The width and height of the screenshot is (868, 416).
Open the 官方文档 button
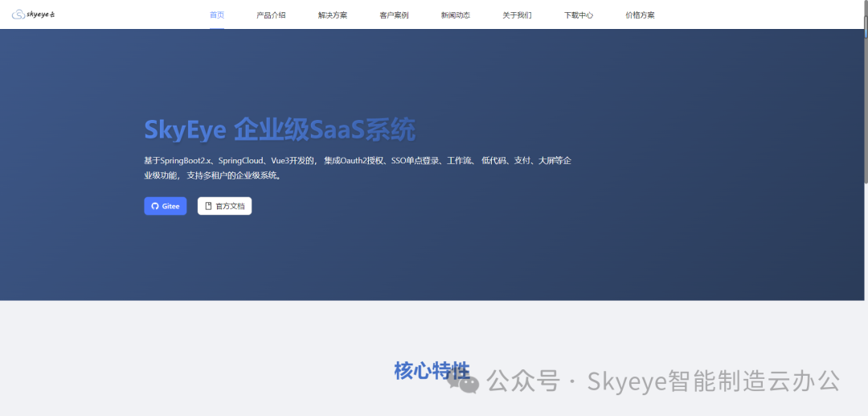click(225, 206)
